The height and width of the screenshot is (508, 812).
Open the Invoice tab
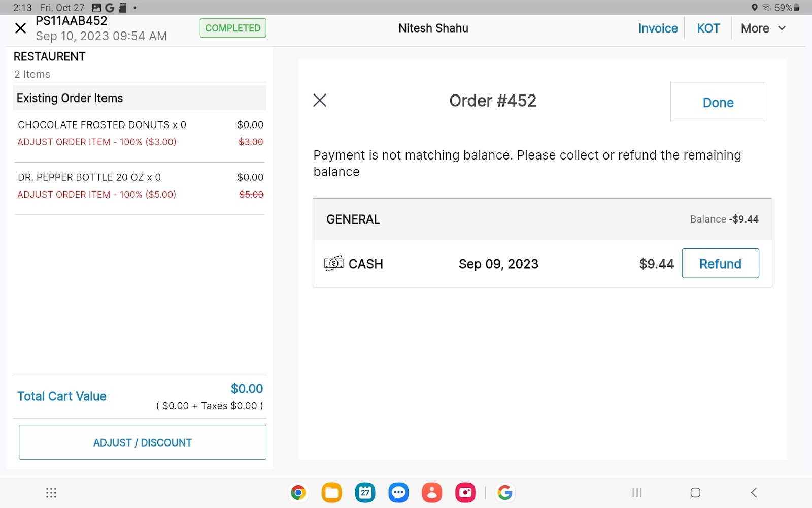[x=658, y=28]
